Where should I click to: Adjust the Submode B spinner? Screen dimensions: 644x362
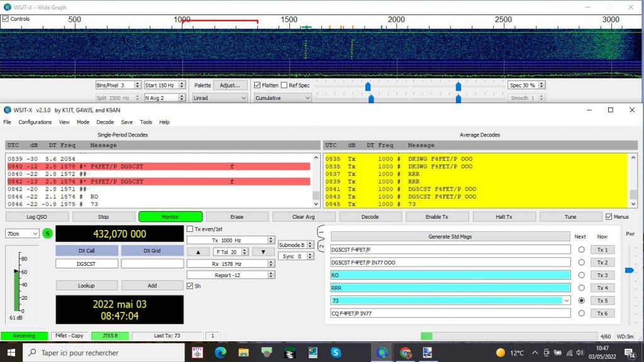pos(310,245)
